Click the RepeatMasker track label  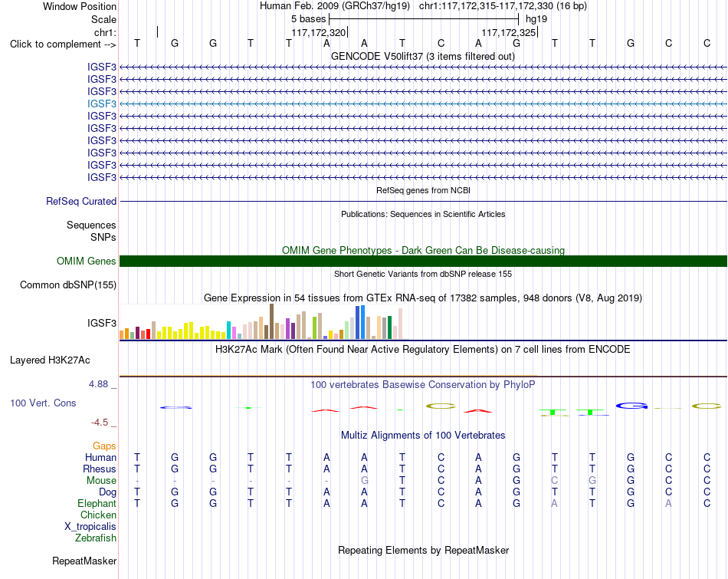coord(84,561)
